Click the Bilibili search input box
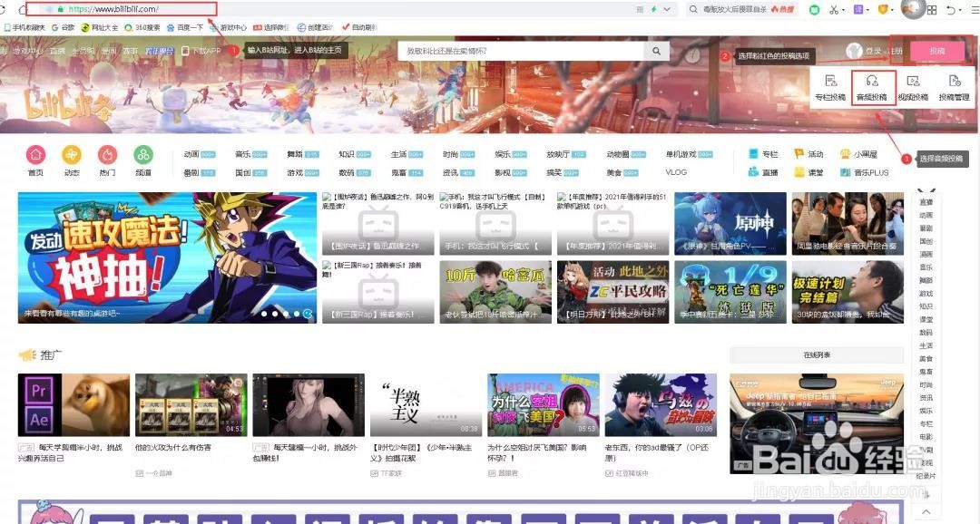 coord(521,51)
